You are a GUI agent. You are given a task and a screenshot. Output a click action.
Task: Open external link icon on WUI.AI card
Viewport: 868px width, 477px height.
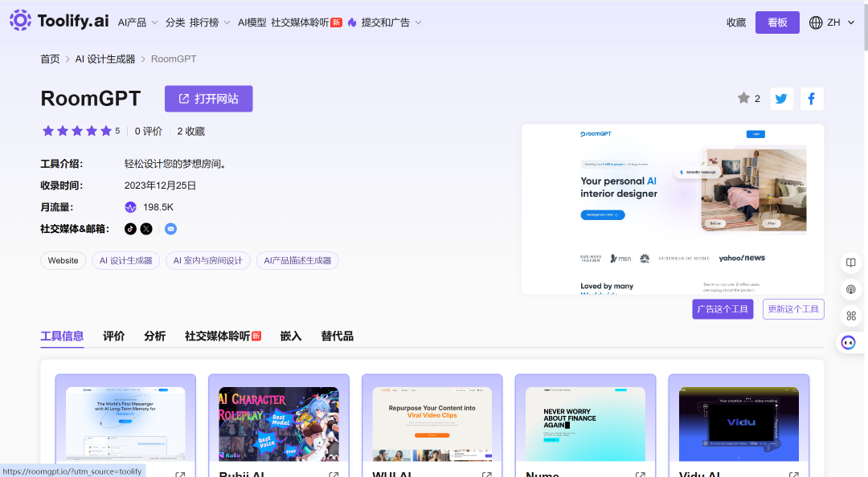(x=486, y=475)
